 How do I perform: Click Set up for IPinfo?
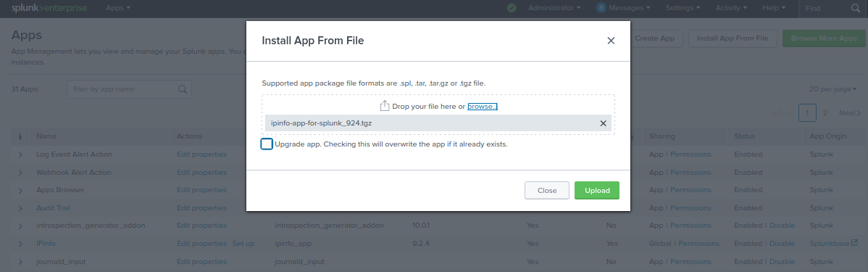pos(243,243)
